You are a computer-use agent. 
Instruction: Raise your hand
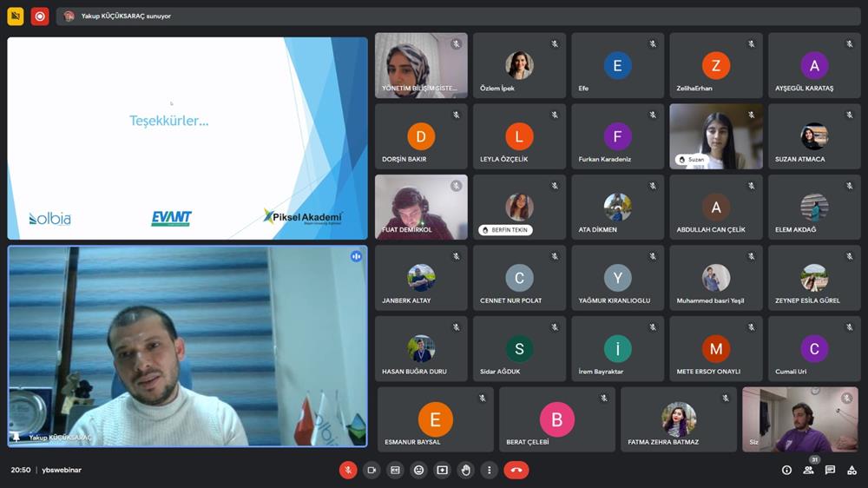[466, 470]
